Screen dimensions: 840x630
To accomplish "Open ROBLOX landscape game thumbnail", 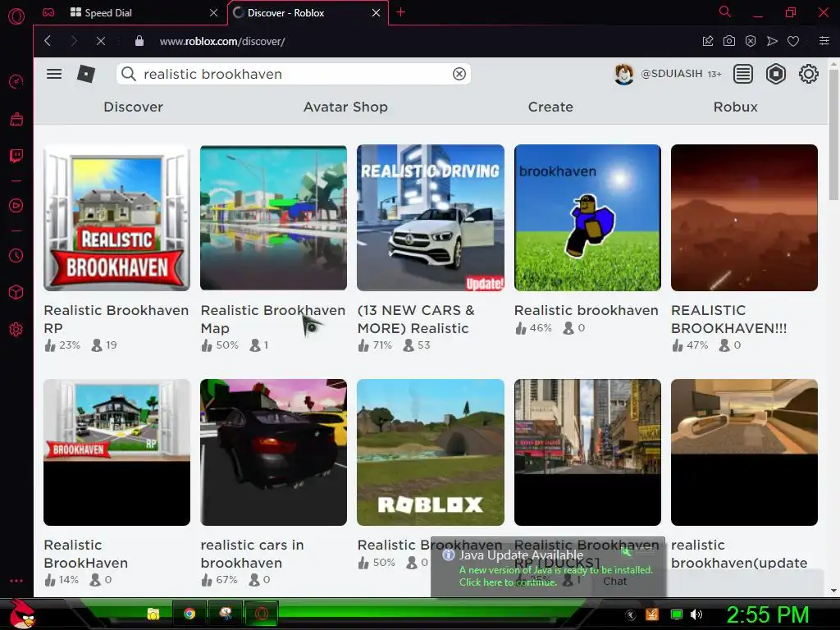I will point(431,452).
